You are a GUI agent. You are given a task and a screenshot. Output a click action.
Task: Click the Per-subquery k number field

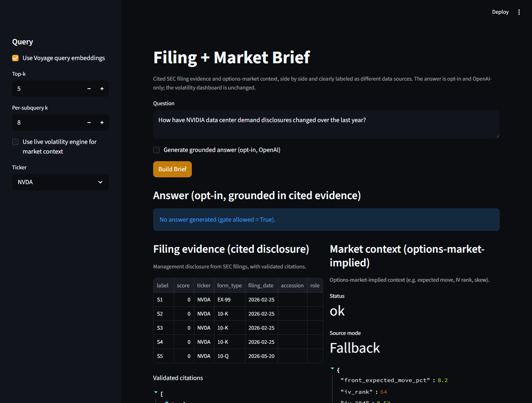[x=48, y=123]
